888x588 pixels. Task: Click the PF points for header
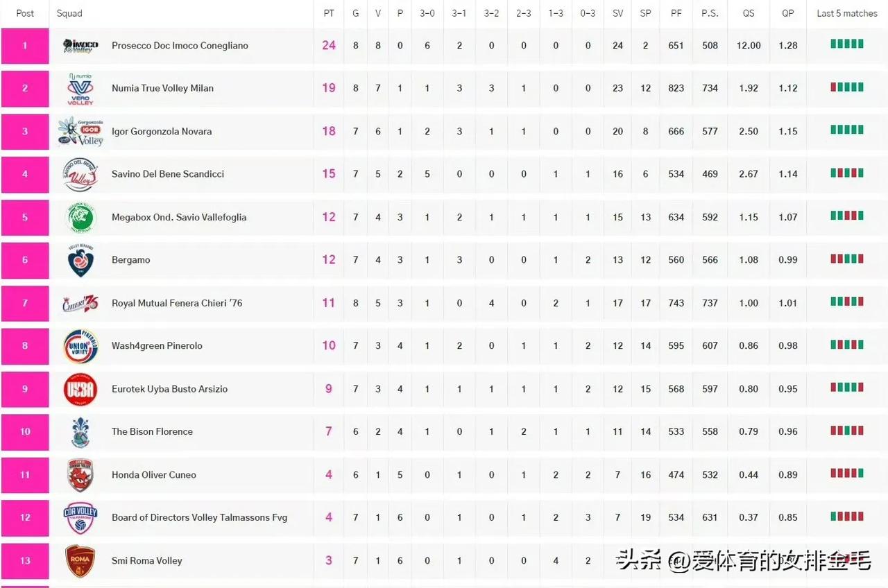coord(676,13)
